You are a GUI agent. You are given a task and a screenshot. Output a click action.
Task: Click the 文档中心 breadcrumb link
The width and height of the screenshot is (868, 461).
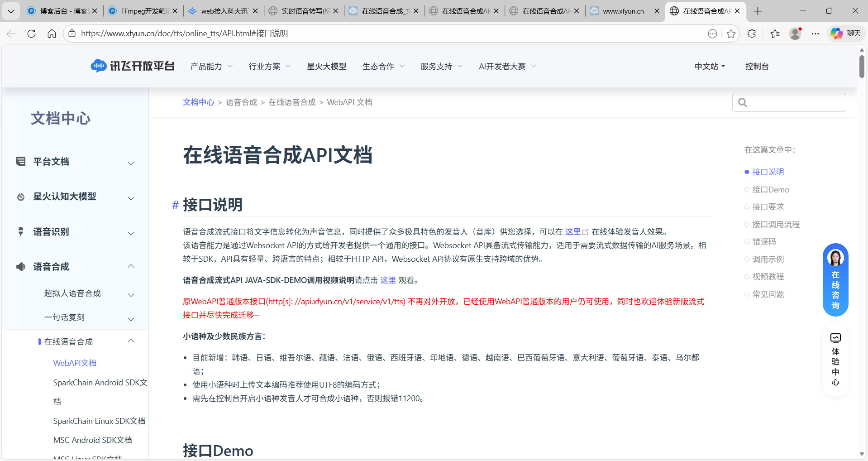199,102
